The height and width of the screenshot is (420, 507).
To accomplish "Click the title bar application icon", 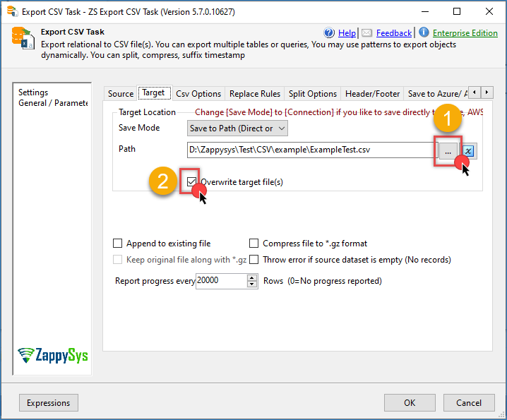I will pos(12,11).
